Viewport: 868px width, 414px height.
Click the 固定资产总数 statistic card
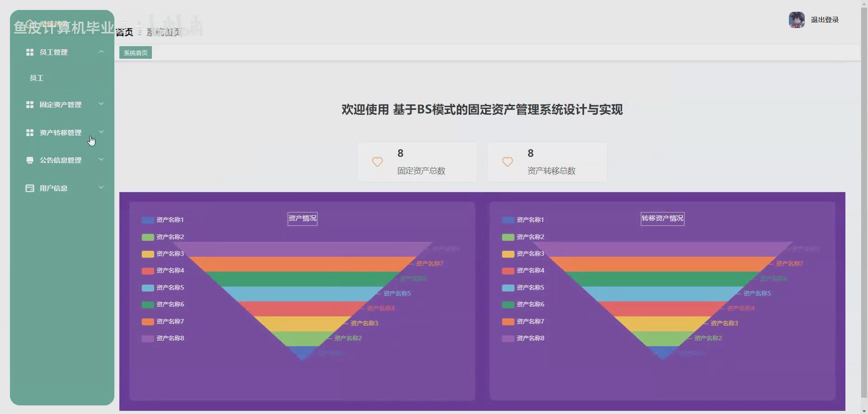(417, 162)
